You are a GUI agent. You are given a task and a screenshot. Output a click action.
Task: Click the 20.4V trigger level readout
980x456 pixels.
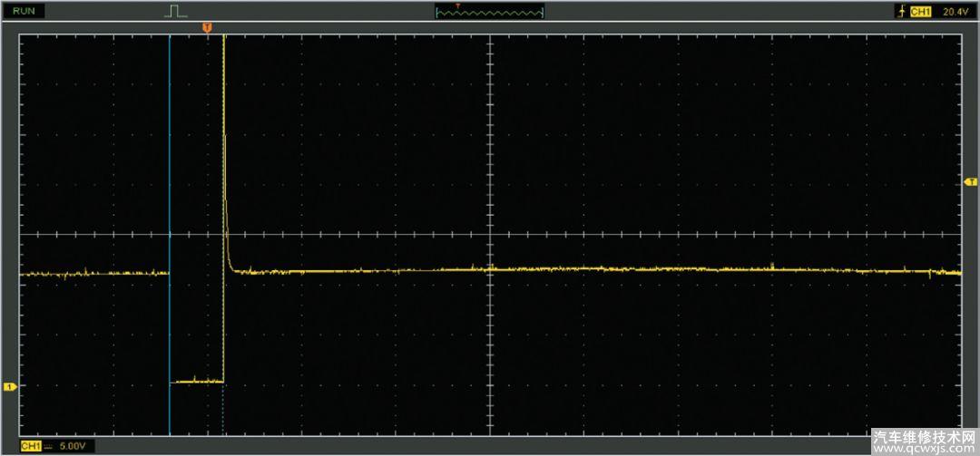955,12
